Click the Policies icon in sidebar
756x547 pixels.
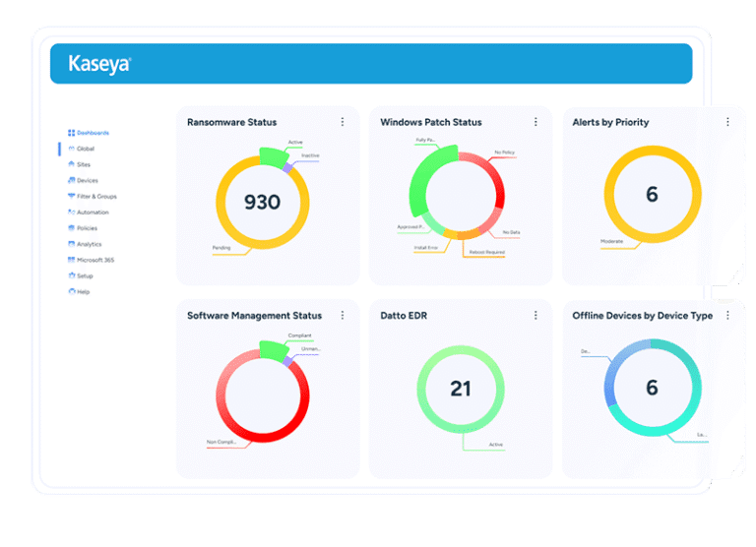point(71,228)
